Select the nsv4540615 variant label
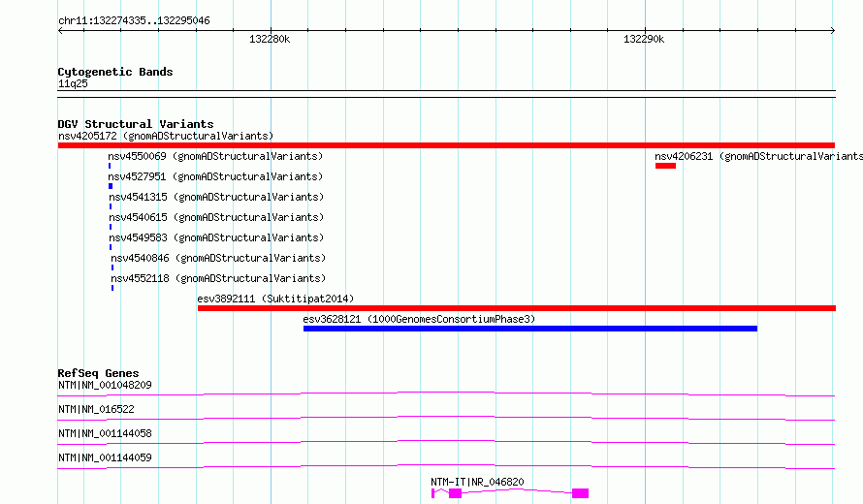The image size is (863, 504). tap(216, 217)
